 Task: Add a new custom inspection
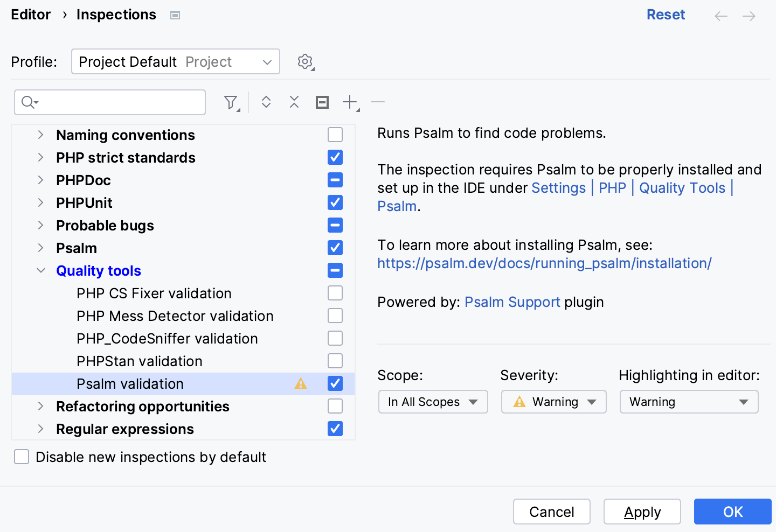(x=349, y=102)
